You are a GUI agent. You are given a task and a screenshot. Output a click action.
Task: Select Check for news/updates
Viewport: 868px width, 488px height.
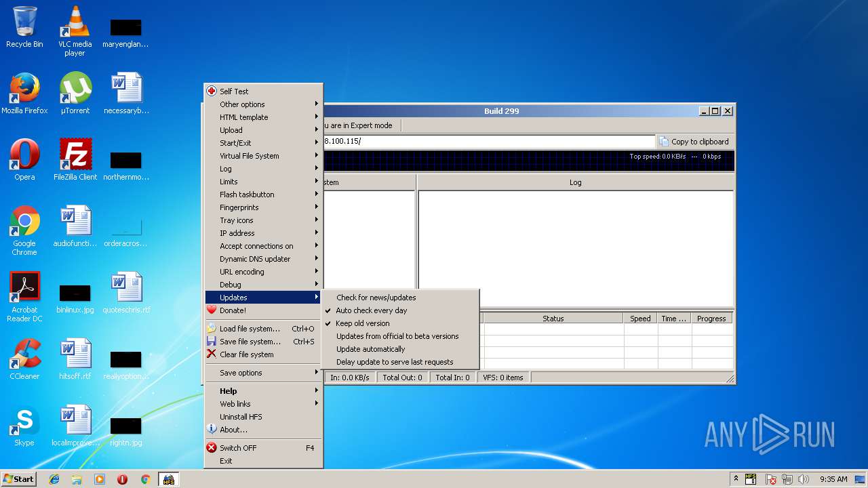[400, 298]
